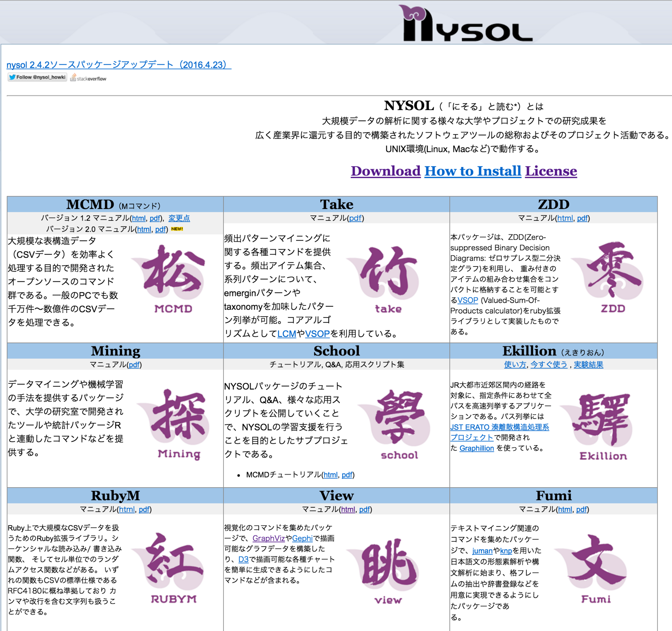Click the ZDD kanji logo

pos(607,277)
